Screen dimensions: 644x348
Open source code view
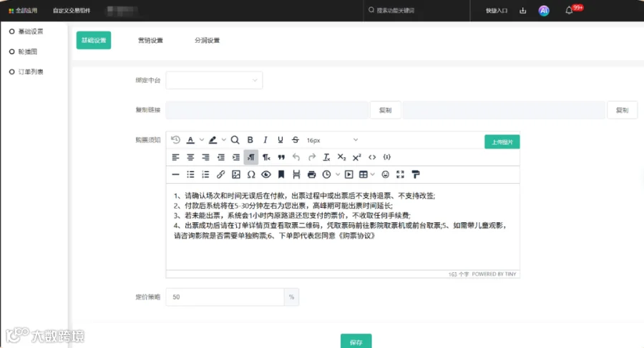coord(372,157)
